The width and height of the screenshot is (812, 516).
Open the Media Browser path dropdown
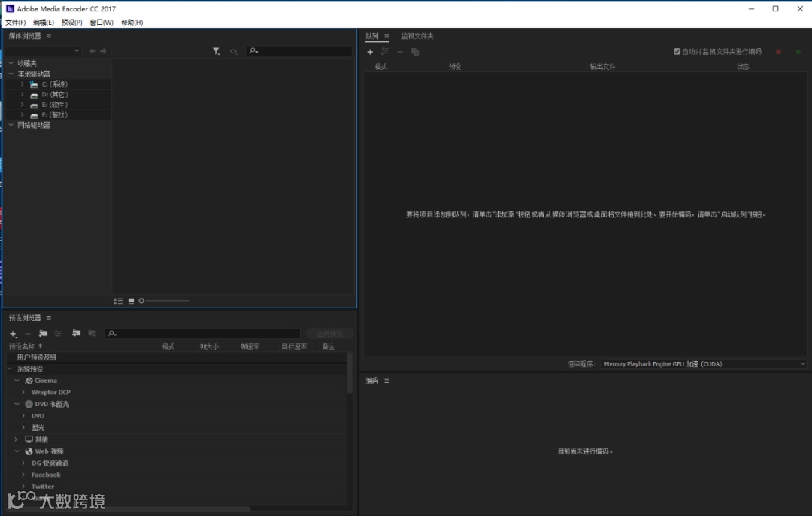43,50
